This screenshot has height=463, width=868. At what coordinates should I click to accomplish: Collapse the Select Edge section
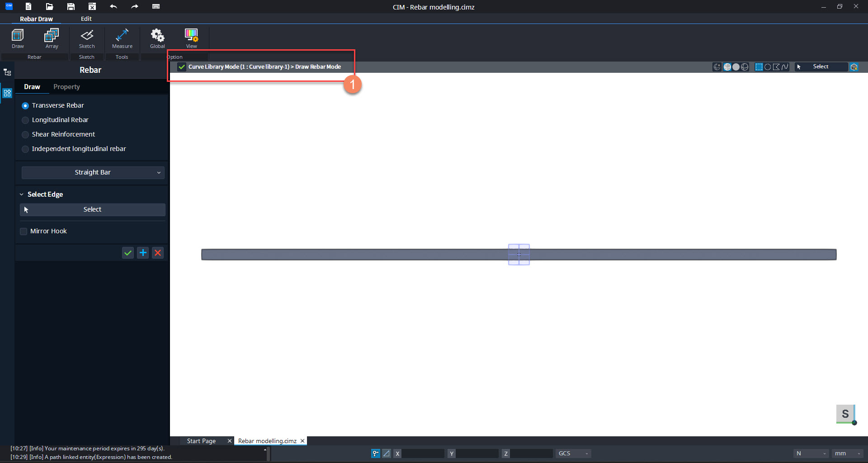(21, 194)
